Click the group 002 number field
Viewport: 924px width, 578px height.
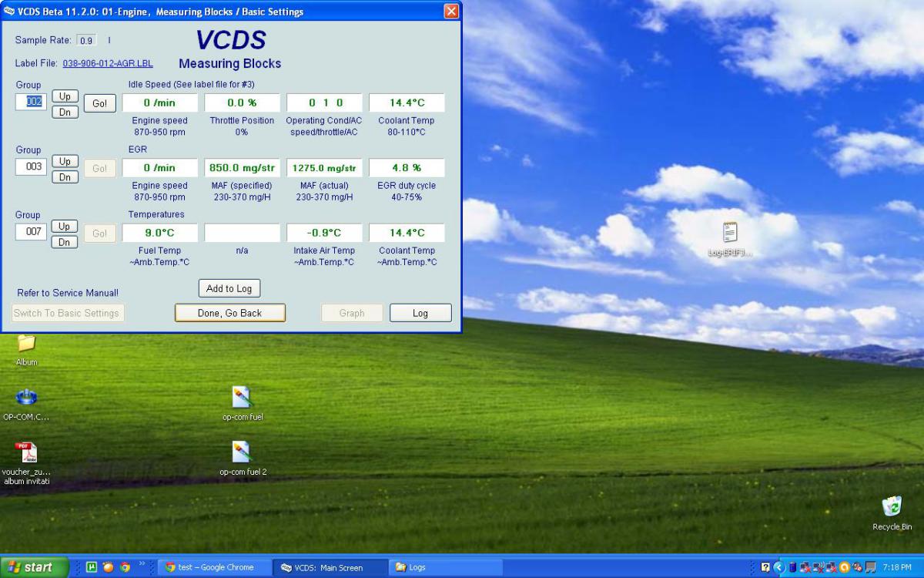click(31, 102)
